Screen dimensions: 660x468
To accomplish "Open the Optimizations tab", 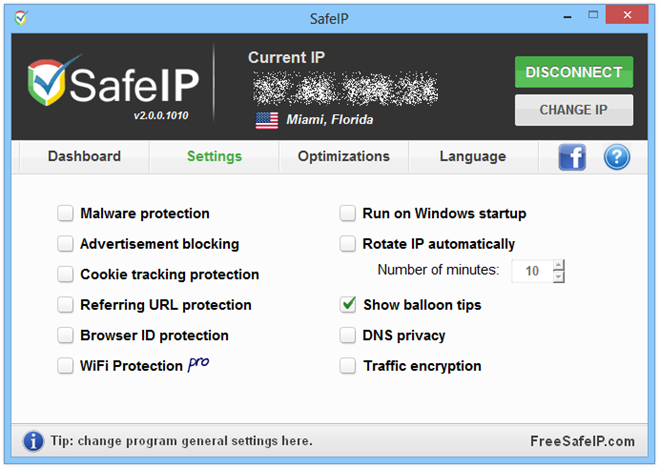I will (343, 157).
